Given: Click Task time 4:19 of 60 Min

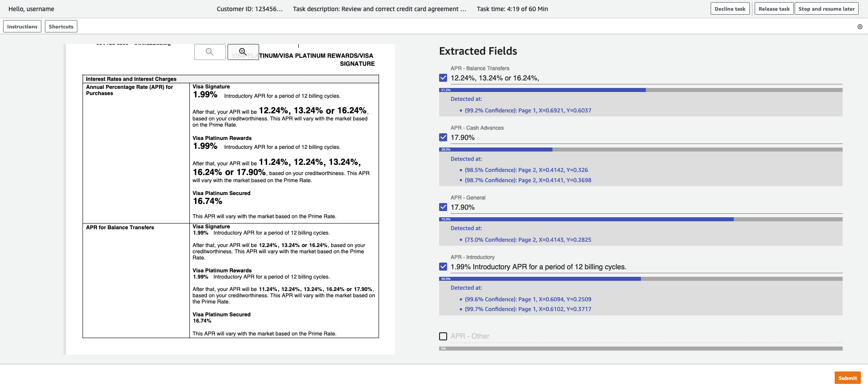Looking at the screenshot, I should tap(512, 9).
